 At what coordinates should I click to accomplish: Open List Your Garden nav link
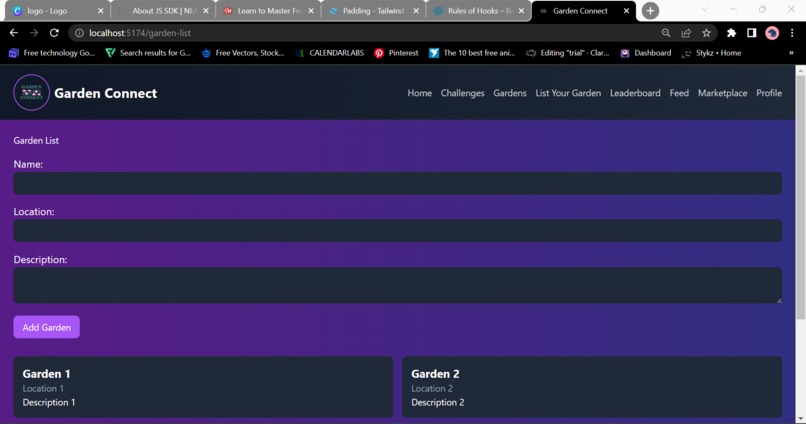[568, 93]
